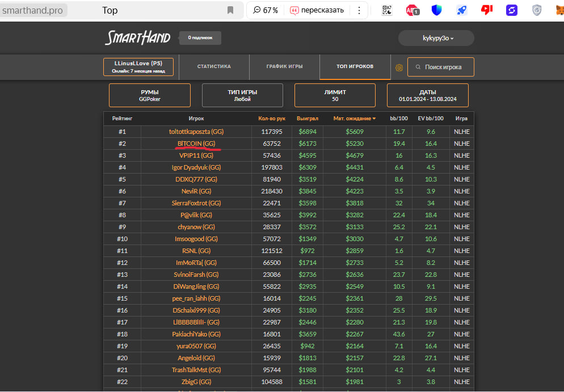Screen dimensions: 564x392
Task: Open the MetaMask fox extension icon
Action: coord(559,10)
